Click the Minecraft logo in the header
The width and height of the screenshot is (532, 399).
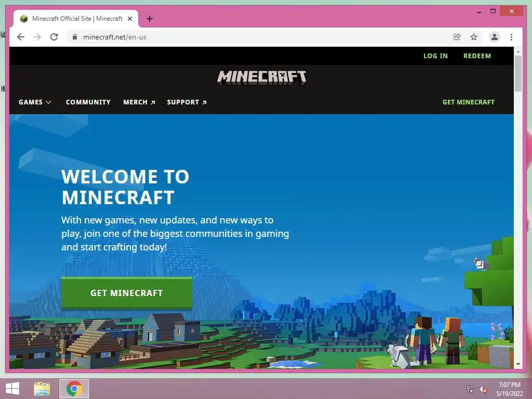pos(262,78)
